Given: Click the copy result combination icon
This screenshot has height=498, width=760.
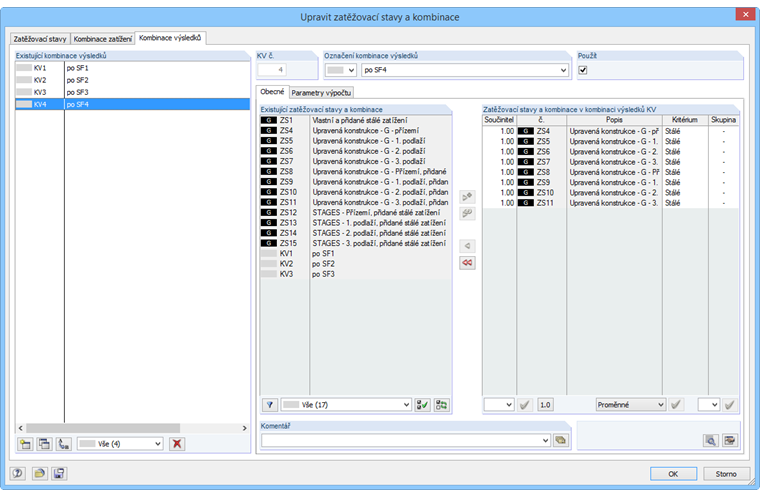Looking at the screenshot, I should (44, 444).
